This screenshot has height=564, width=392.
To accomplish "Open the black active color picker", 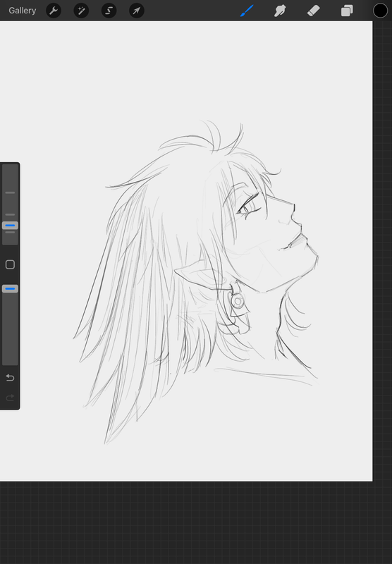I will pyautogui.click(x=380, y=11).
